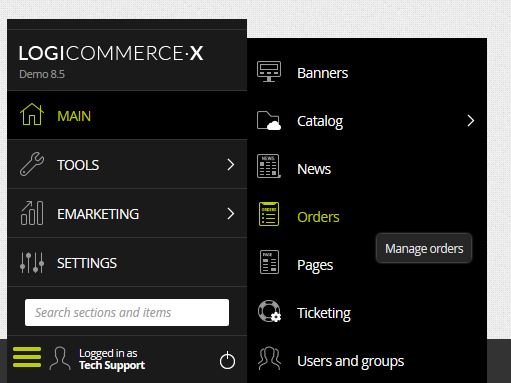Screen dimensions: 511x383
Task: Click the green Orders list icon
Action: [x=269, y=214]
